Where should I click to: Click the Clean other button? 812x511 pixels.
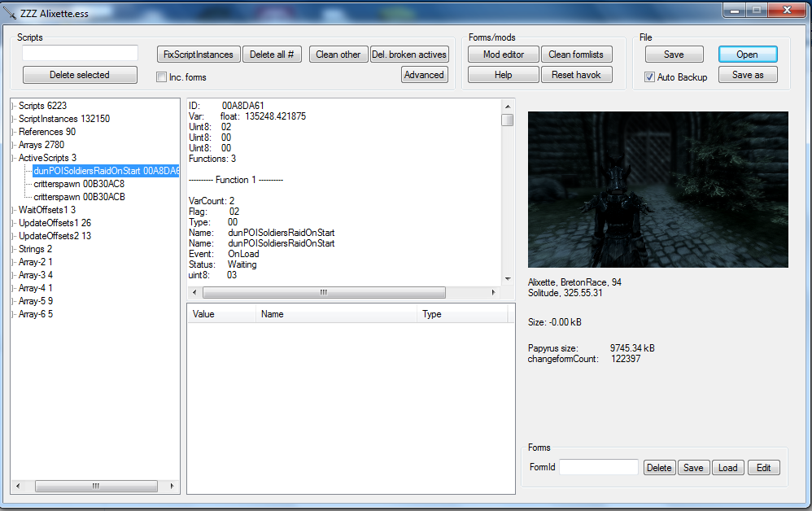click(x=338, y=55)
